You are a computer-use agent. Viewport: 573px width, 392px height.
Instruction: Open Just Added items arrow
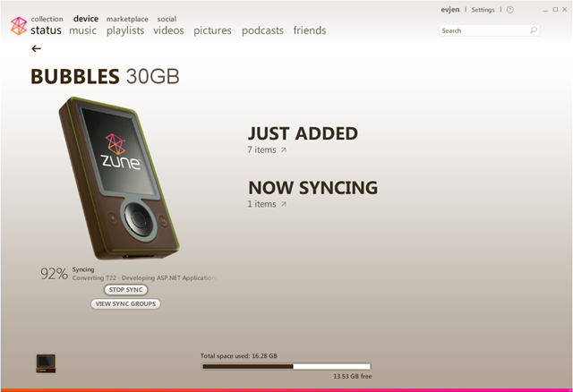[x=284, y=149]
